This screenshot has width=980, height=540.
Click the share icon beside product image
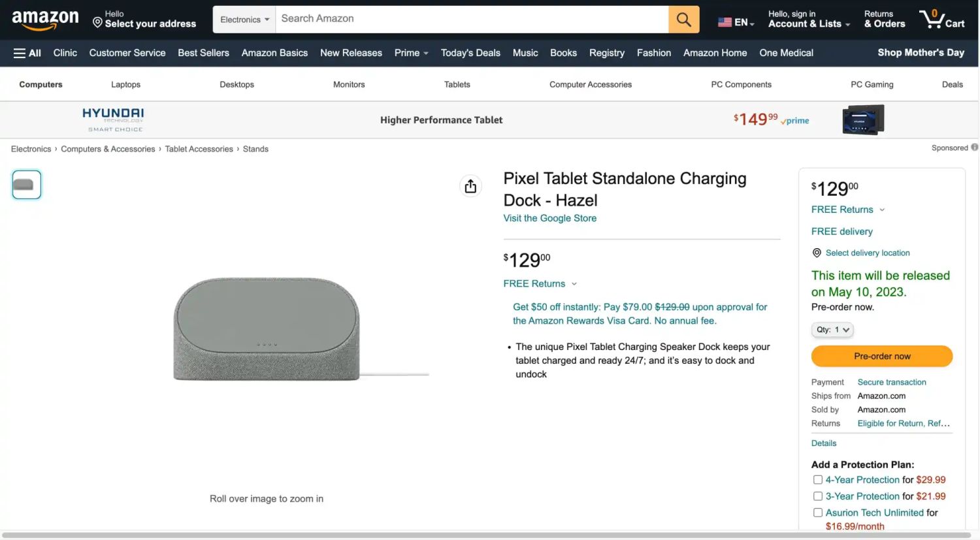pyautogui.click(x=470, y=187)
